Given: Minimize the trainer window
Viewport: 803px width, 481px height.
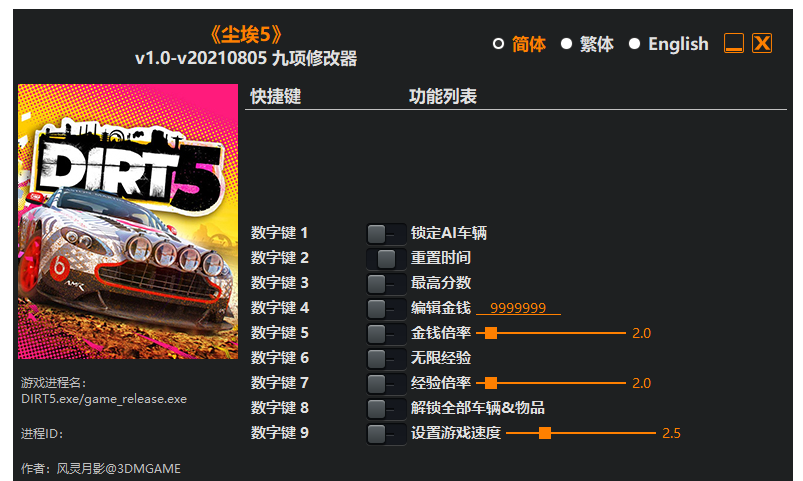Looking at the screenshot, I should pos(733,43).
